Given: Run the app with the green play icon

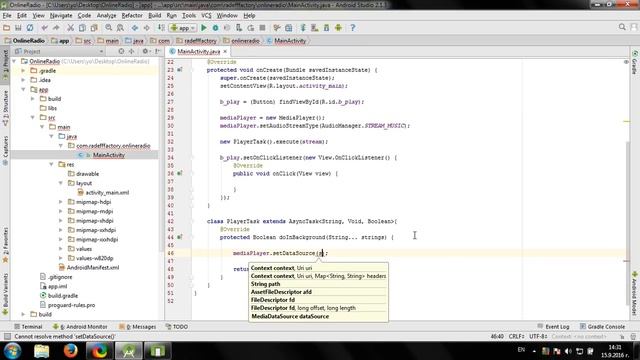Looking at the screenshot, I should pyautogui.click(x=204, y=28).
